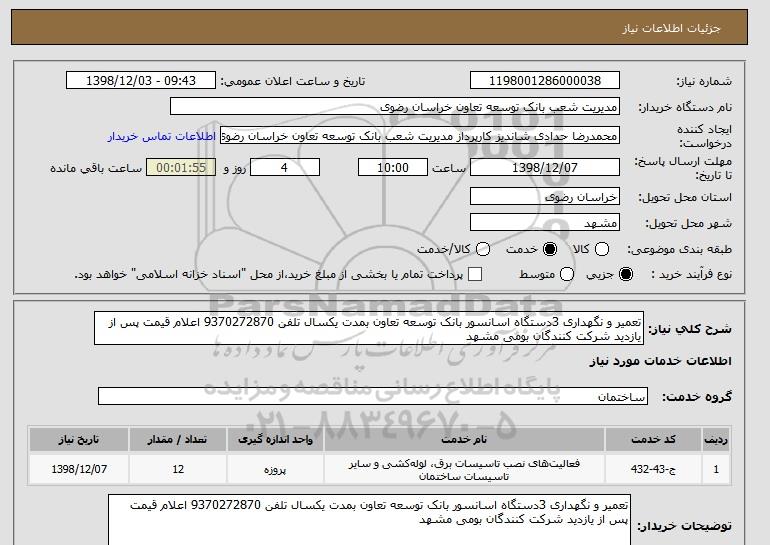
Task: Click the unit cell پروژه
Action: click(275, 469)
